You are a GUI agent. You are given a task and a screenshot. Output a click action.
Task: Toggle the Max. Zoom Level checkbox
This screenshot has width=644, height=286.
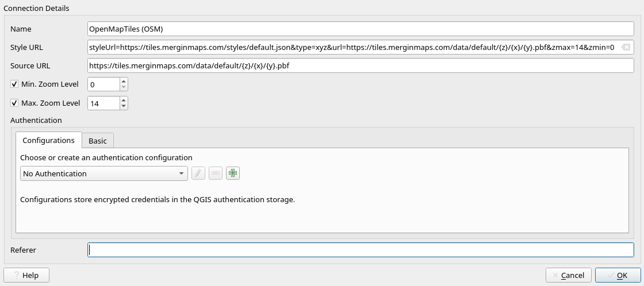[x=14, y=103]
